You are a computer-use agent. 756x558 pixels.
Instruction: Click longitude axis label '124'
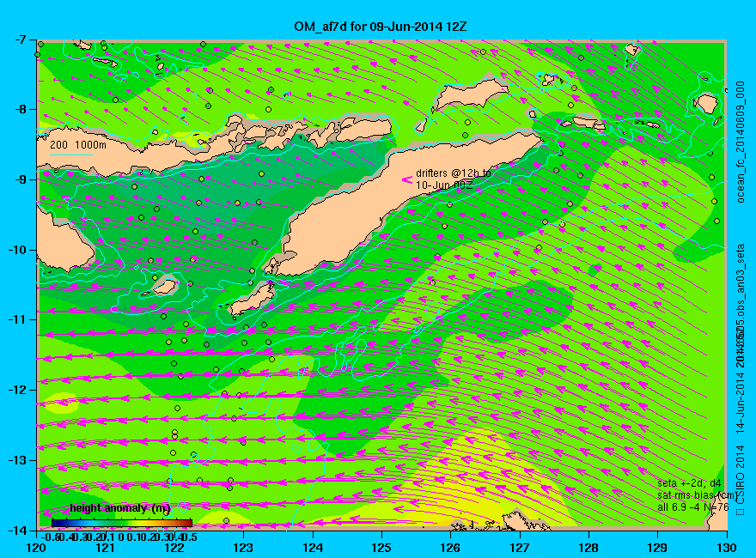(x=313, y=548)
